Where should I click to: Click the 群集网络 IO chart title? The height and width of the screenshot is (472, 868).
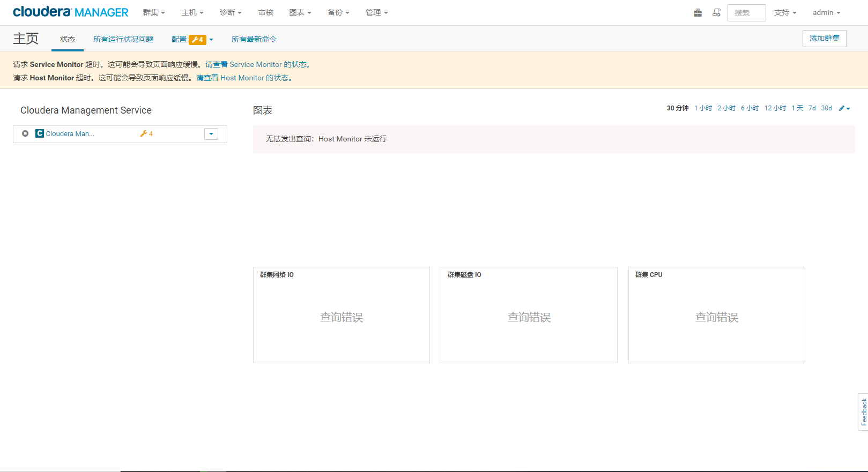(277, 275)
